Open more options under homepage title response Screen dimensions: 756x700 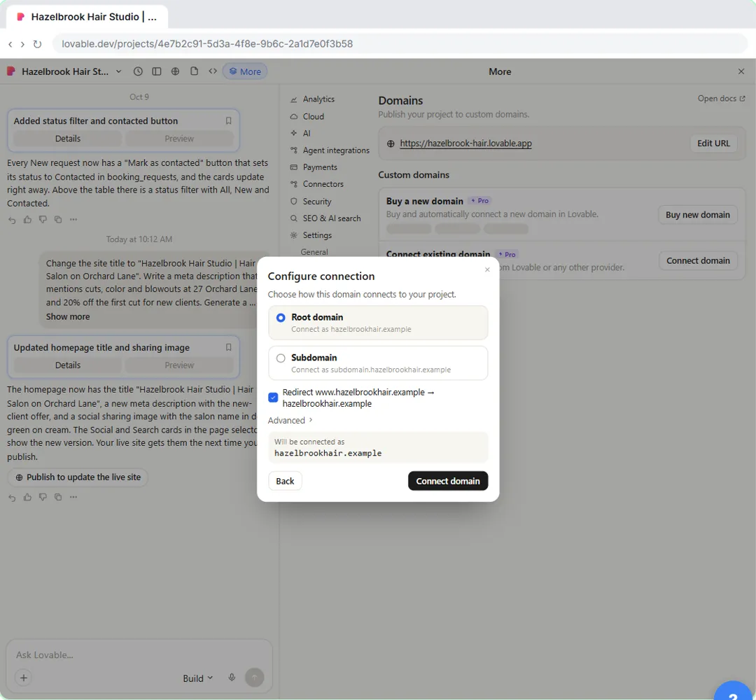[x=73, y=497]
